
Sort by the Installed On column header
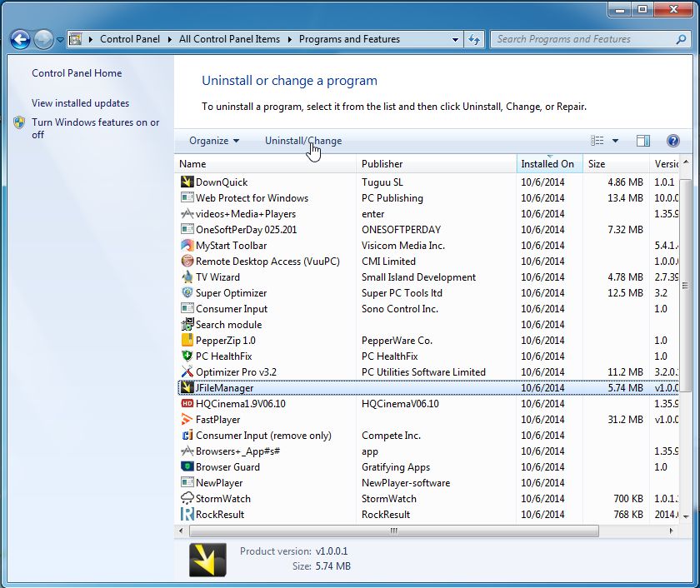tap(549, 164)
